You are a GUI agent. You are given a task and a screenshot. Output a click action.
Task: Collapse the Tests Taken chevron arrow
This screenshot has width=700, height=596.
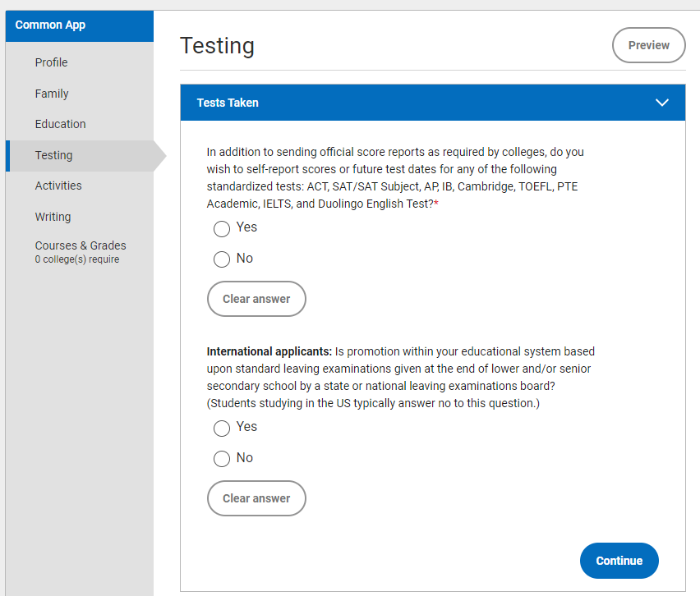tap(661, 103)
